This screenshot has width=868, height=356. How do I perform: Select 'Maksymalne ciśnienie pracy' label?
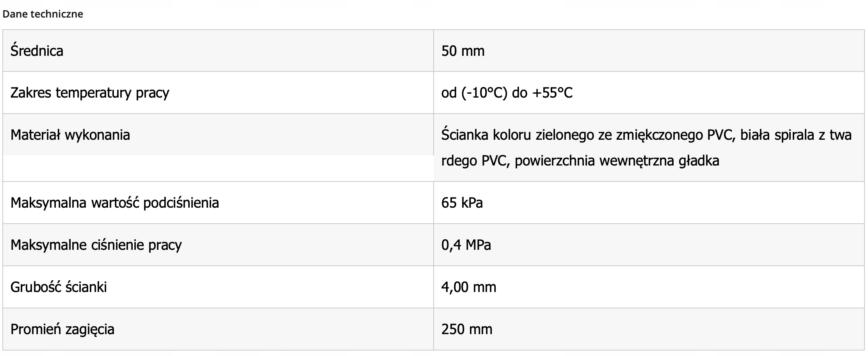(x=96, y=245)
